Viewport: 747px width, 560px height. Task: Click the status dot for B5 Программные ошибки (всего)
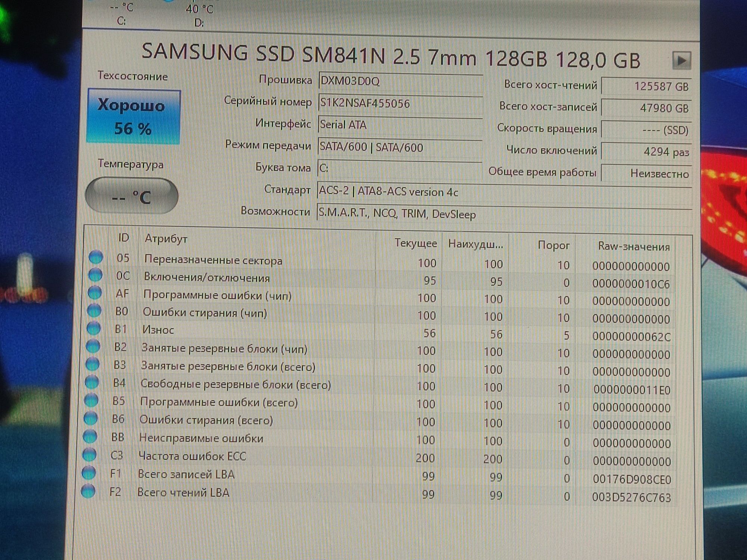tap(91, 400)
